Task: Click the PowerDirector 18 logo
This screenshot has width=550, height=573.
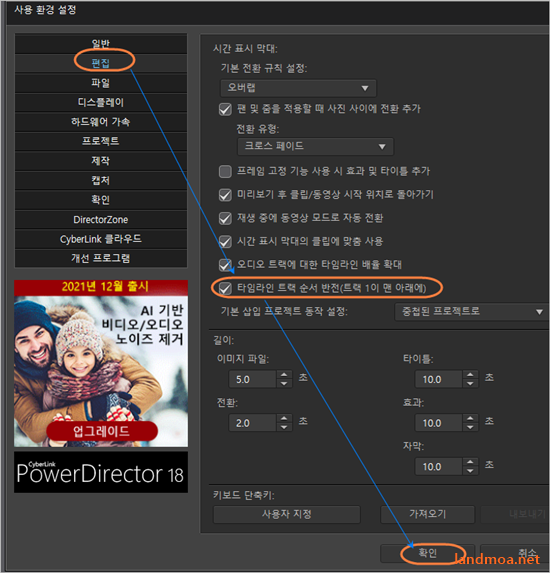Action: click(101, 472)
